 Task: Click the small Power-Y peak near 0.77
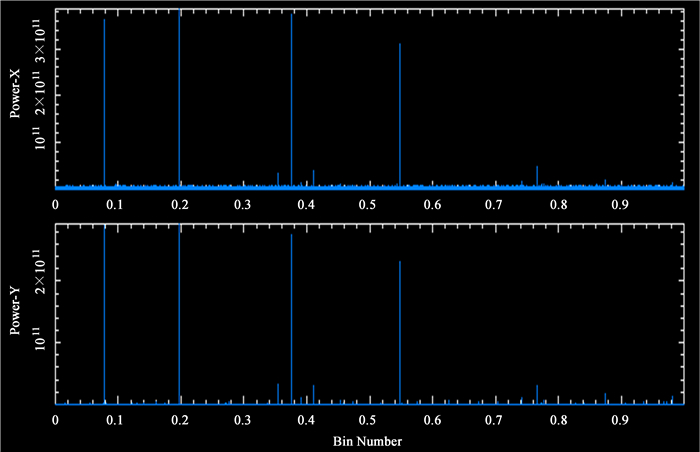[x=537, y=393]
